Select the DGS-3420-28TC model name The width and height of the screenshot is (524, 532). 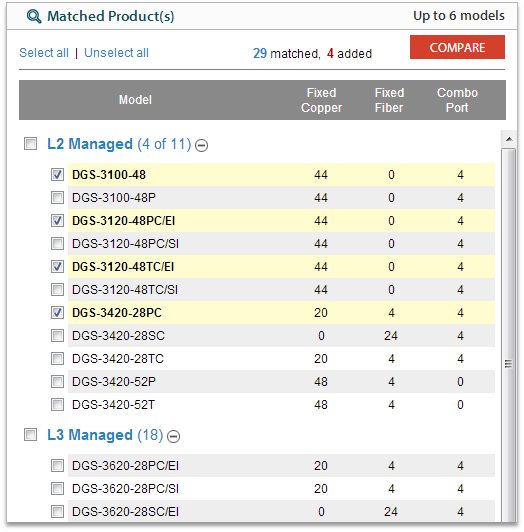point(118,359)
